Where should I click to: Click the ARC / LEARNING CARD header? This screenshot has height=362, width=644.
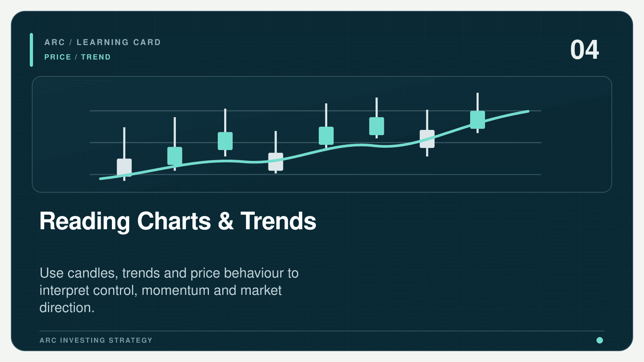[x=103, y=42]
